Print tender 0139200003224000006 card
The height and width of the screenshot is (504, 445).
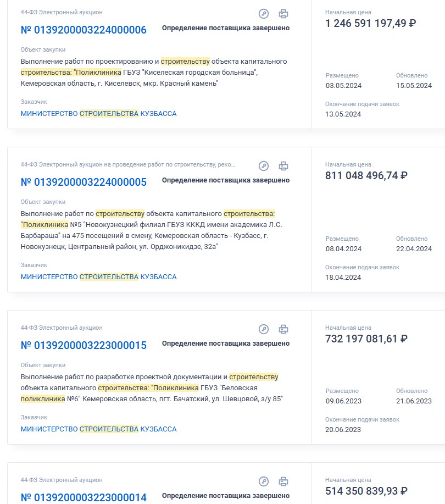[x=283, y=14]
